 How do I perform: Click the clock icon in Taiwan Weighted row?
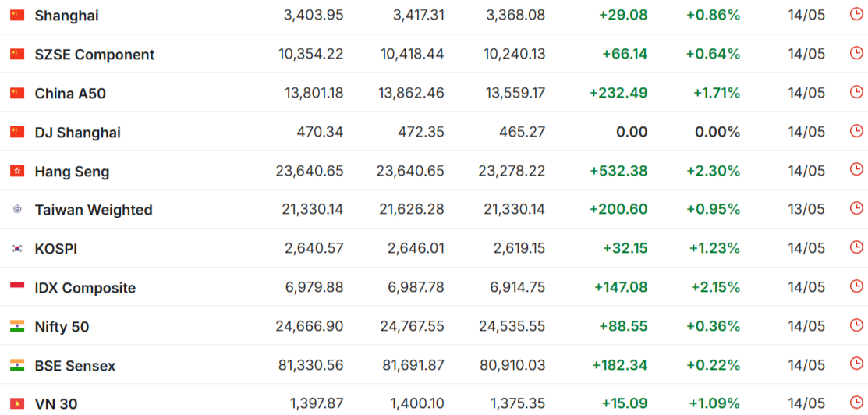coord(856,208)
